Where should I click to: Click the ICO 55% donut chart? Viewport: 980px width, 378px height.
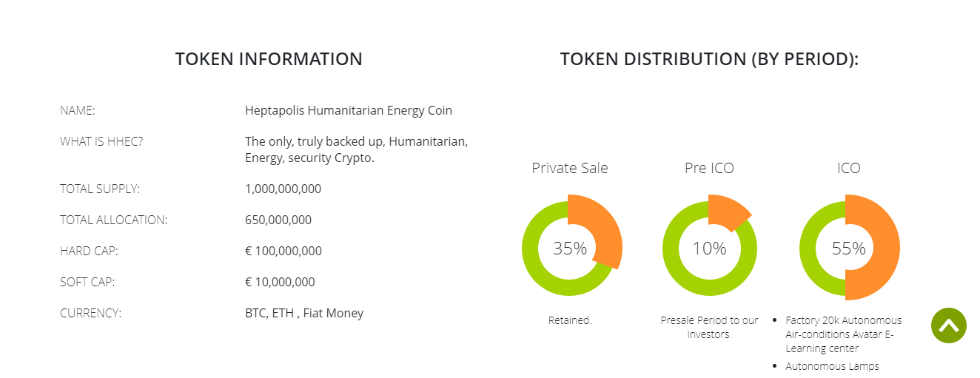pyautogui.click(x=849, y=248)
